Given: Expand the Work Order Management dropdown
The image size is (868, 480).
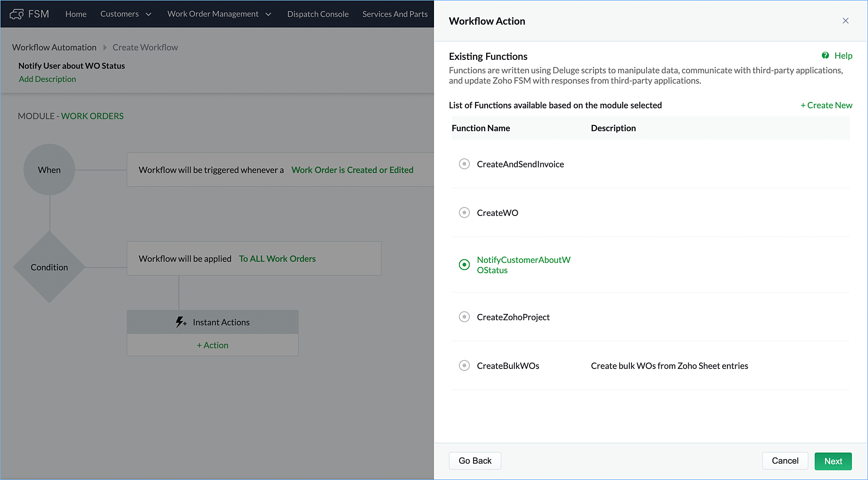Looking at the screenshot, I should pyautogui.click(x=219, y=14).
